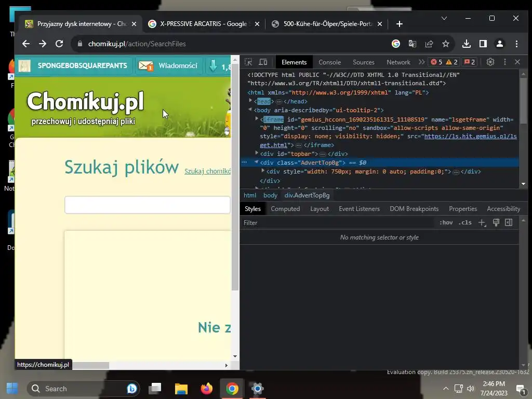Collapse the body element node

[x=250, y=109]
